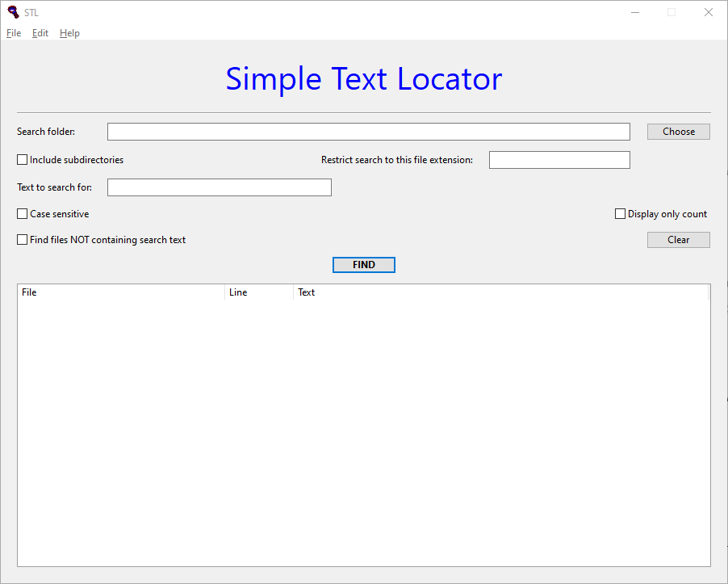Click the Line column header

(258, 292)
